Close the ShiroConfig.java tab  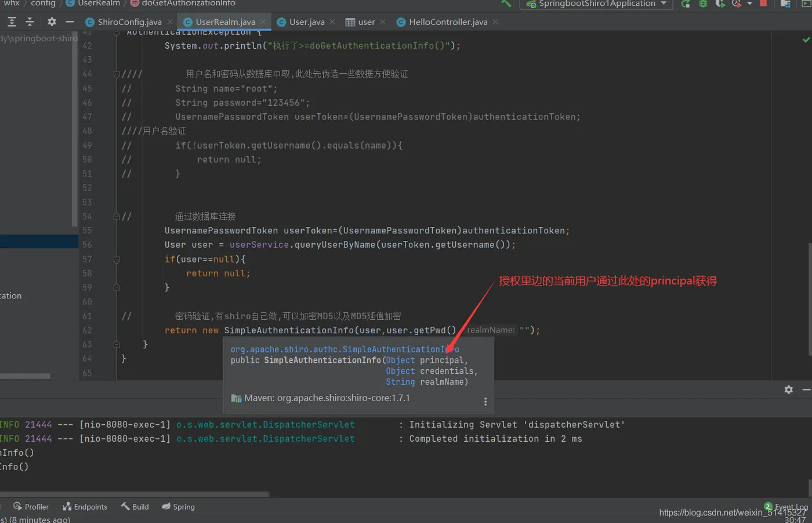[x=170, y=22]
